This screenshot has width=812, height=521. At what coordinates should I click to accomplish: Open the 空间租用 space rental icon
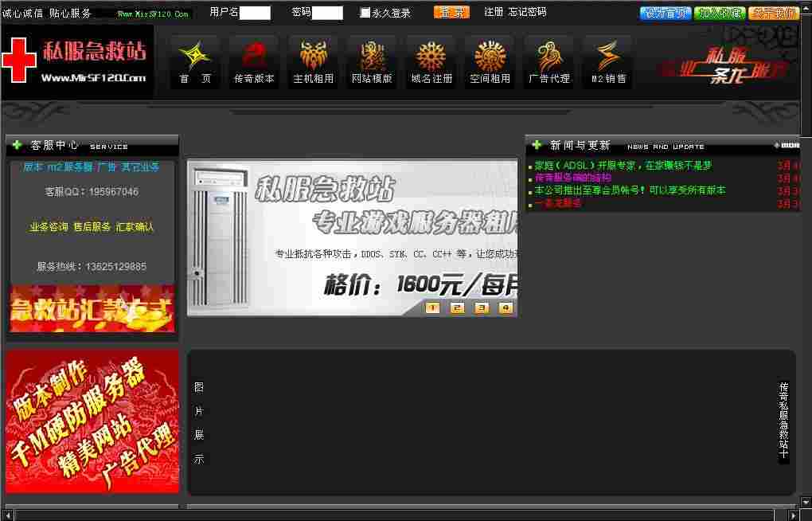click(x=490, y=61)
